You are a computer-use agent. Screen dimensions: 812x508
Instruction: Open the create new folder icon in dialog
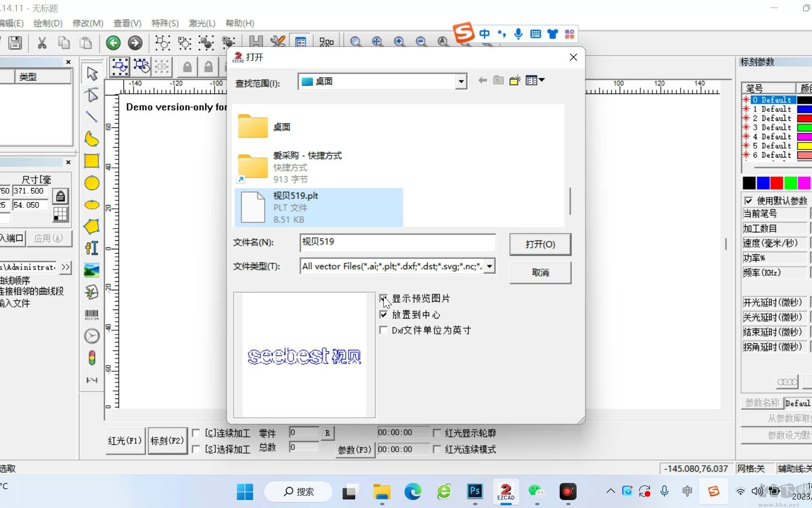point(515,80)
